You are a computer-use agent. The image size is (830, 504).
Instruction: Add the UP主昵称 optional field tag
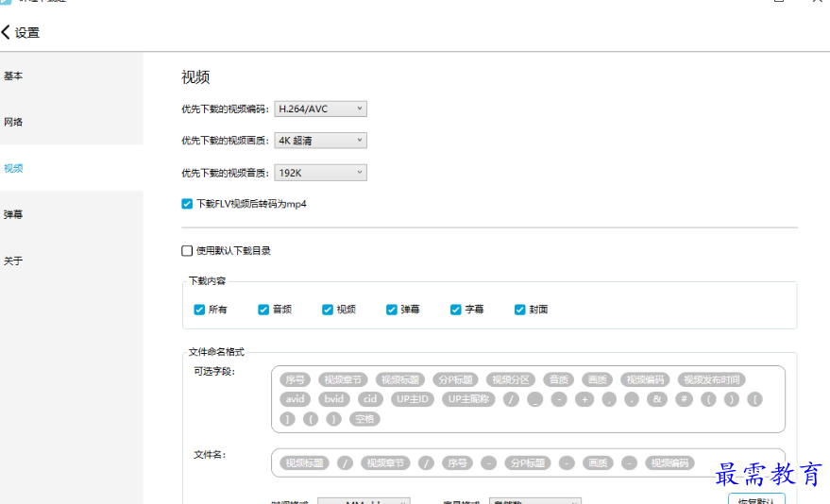pos(468,399)
